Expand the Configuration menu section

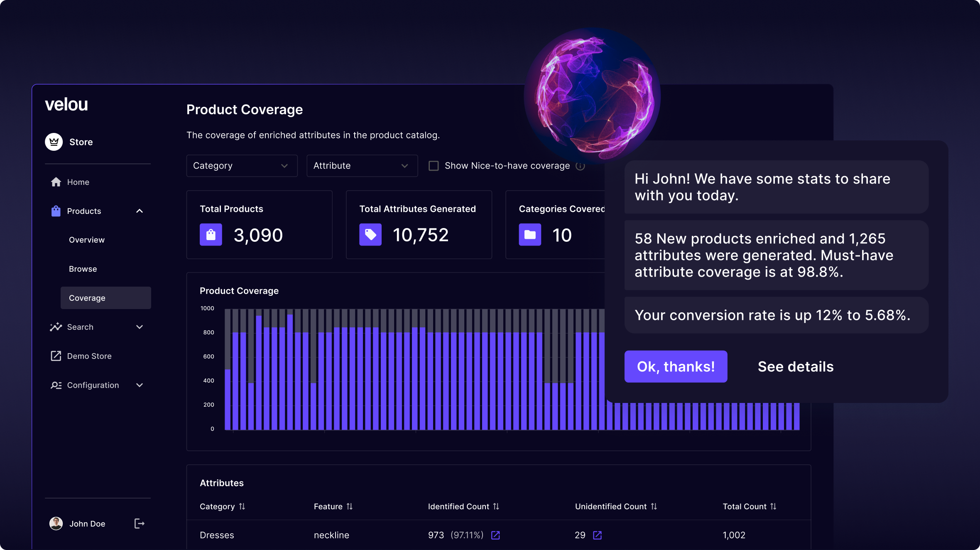140,385
